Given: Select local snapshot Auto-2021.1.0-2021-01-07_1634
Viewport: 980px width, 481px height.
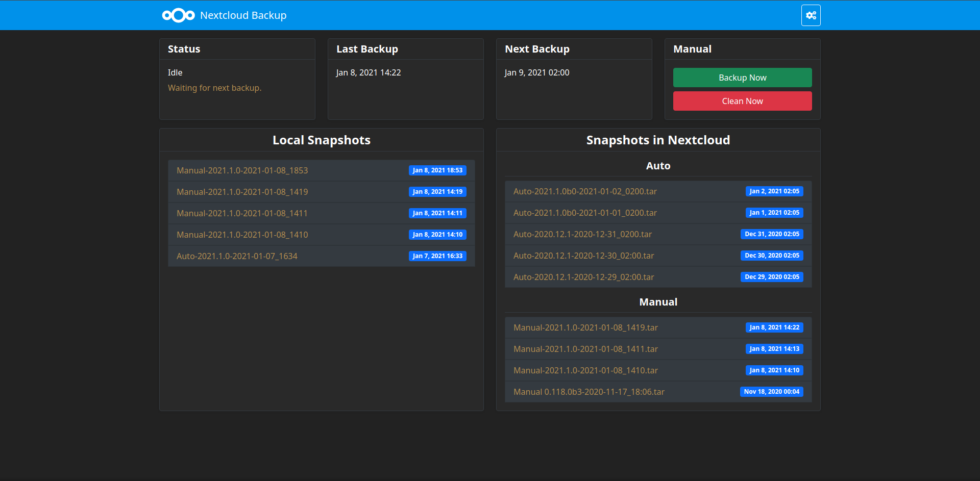Looking at the screenshot, I should [x=322, y=256].
